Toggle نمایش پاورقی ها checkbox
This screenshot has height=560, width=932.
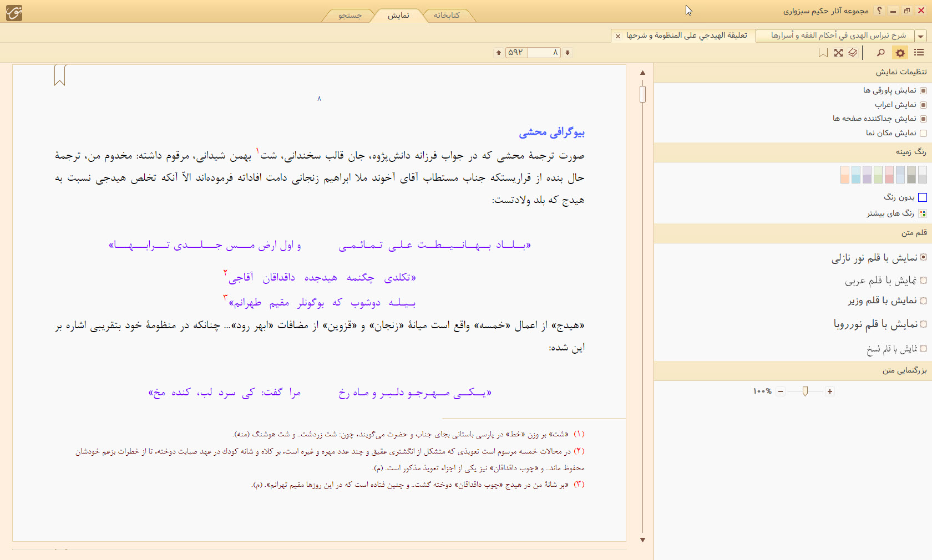point(923,90)
